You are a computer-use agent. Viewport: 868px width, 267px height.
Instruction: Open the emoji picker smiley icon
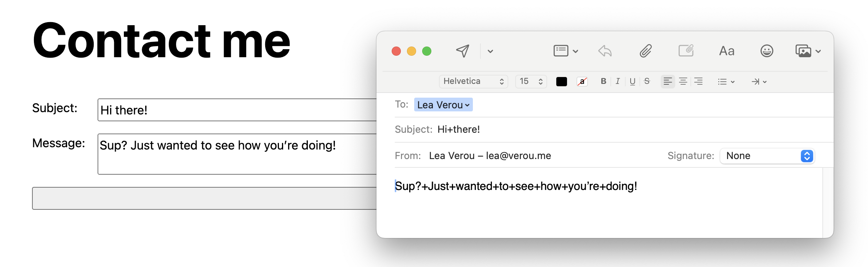click(x=767, y=51)
